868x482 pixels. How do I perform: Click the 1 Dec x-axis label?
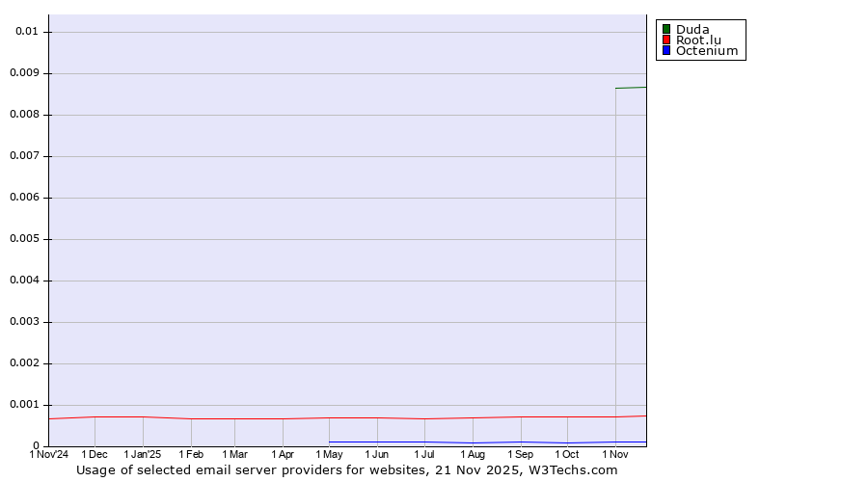tap(95, 454)
